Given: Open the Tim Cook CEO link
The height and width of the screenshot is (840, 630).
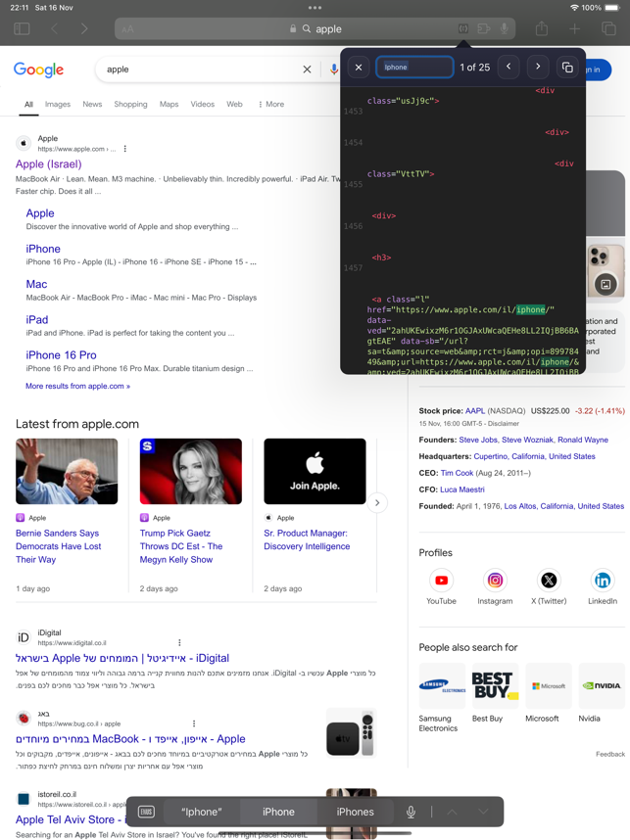Looking at the screenshot, I should tap(457, 473).
